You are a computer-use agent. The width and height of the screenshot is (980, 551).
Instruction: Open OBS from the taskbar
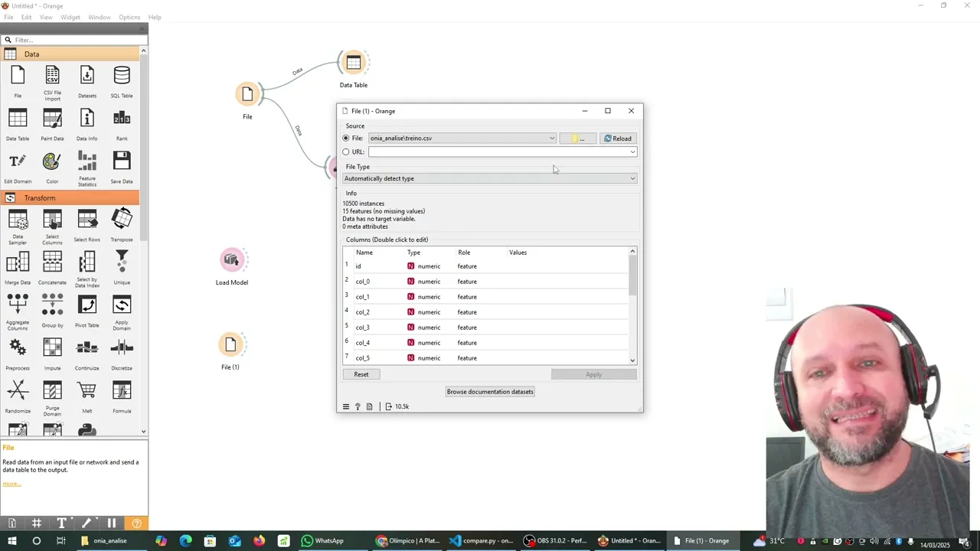coord(555,541)
